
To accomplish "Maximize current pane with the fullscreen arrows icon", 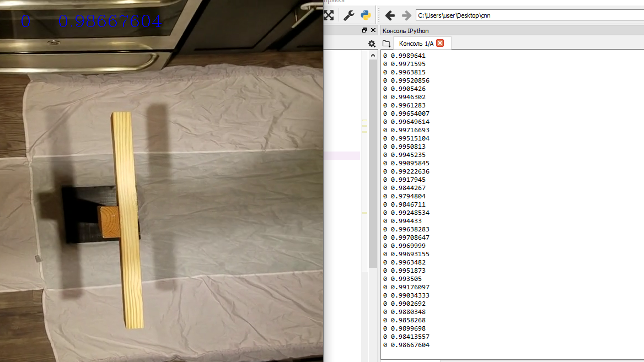I will [329, 15].
